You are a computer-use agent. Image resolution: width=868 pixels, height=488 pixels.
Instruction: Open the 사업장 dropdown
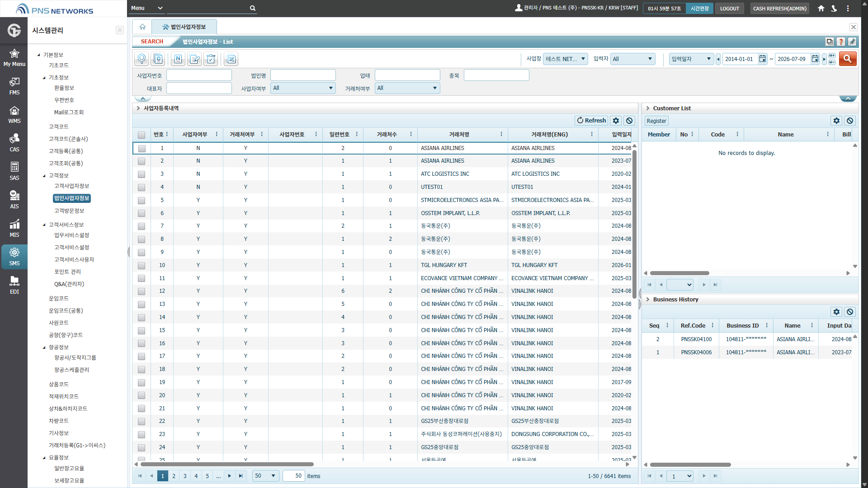[x=565, y=59]
